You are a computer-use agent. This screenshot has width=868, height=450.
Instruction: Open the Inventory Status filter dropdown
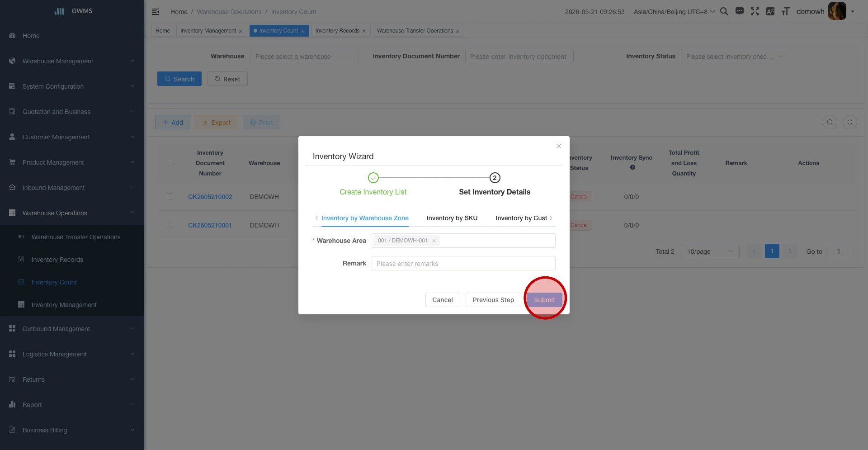(x=735, y=56)
